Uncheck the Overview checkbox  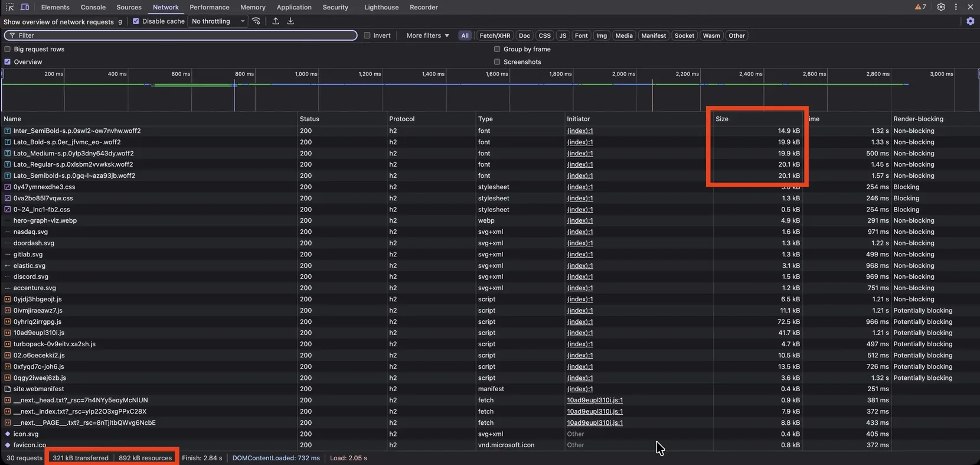[8, 62]
